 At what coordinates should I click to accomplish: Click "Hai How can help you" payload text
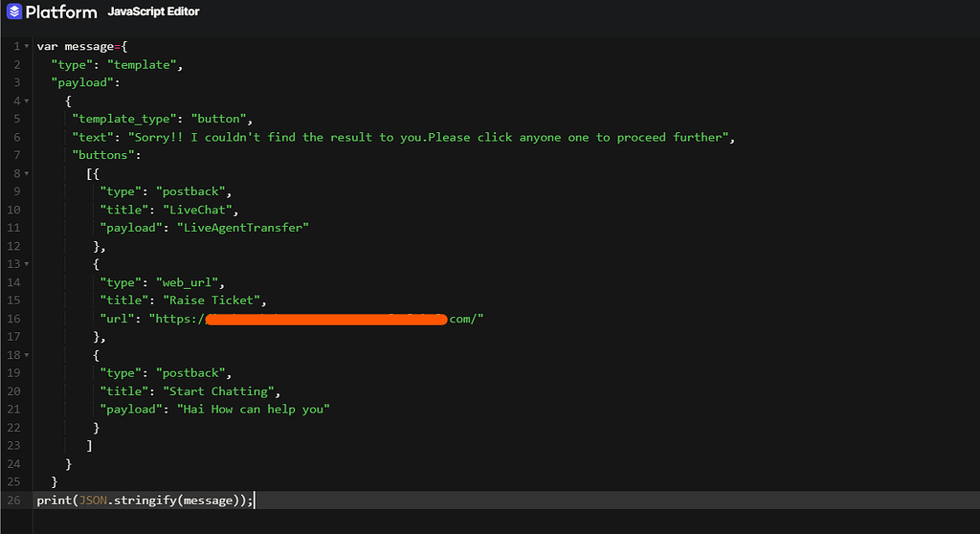coord(253,409)
